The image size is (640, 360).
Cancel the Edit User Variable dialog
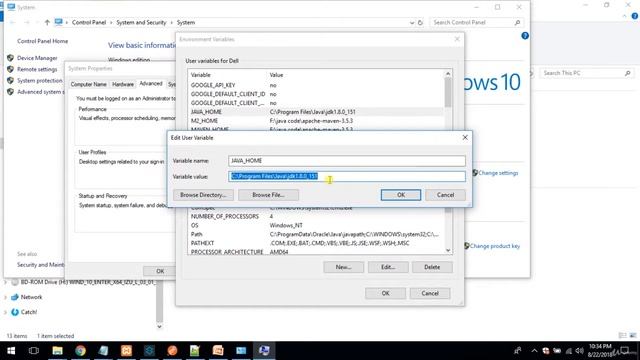pos(445,195)
